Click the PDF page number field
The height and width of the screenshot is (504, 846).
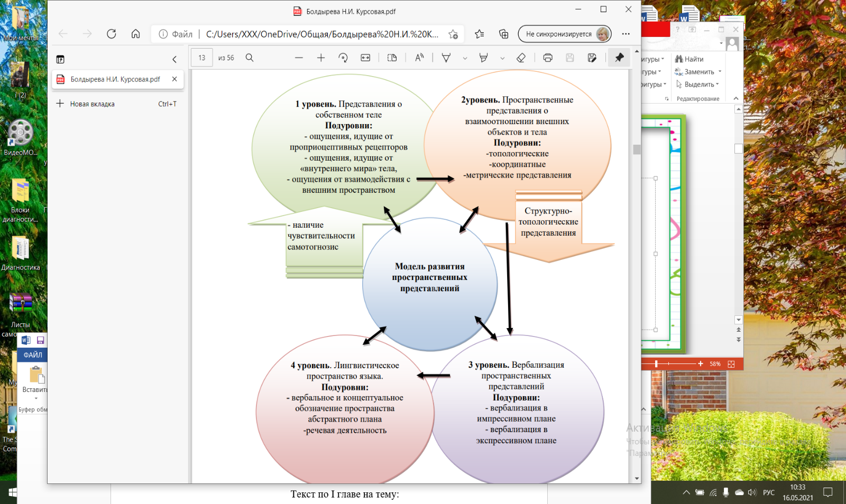click(202, 58)
